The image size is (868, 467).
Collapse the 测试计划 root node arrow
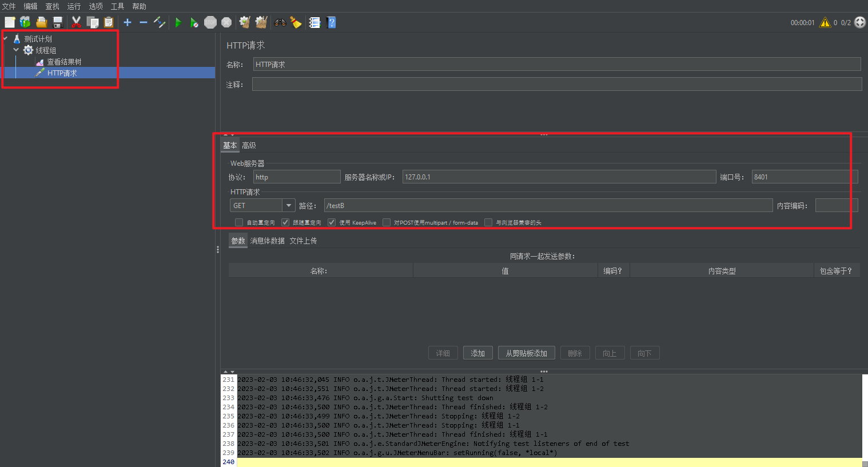(x=5, y=38)
